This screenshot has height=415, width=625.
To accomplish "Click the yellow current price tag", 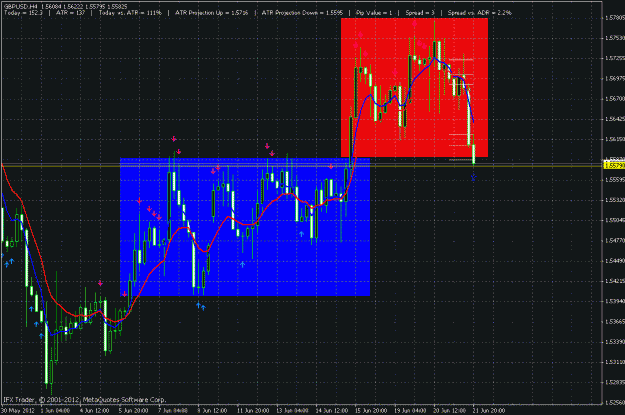I will [x=614, y=165].
